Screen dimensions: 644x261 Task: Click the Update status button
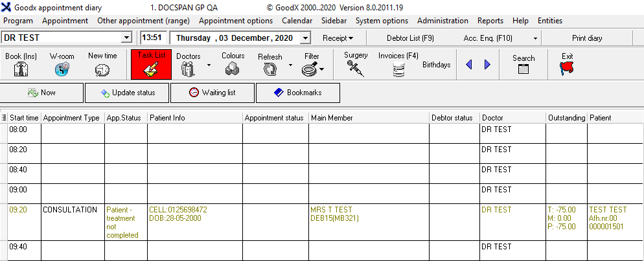[x=127, y=93]
